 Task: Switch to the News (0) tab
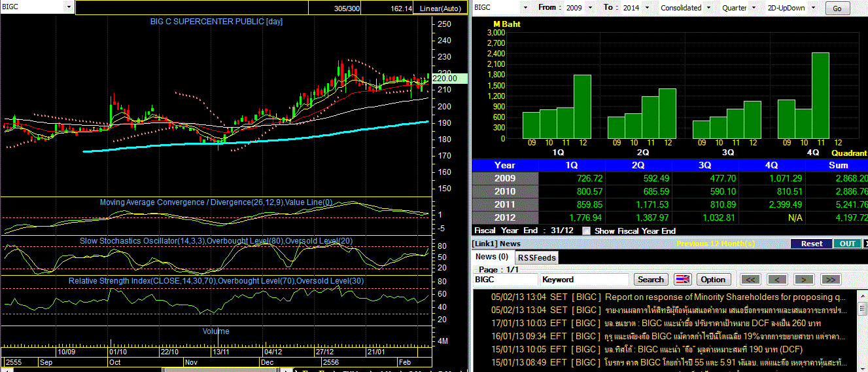491,257
